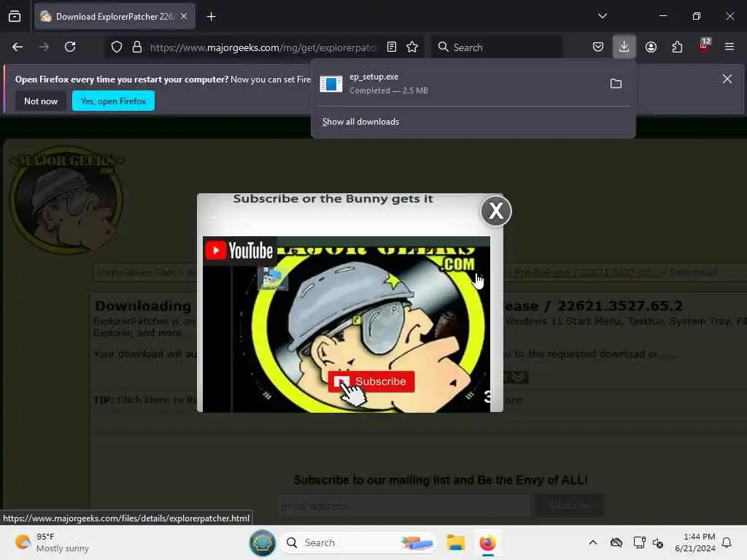Image resolution: width=747 pixels, height=560 pixels.
Task: Open Firefox View tab overview icon
Action: [x=15, y=17]
